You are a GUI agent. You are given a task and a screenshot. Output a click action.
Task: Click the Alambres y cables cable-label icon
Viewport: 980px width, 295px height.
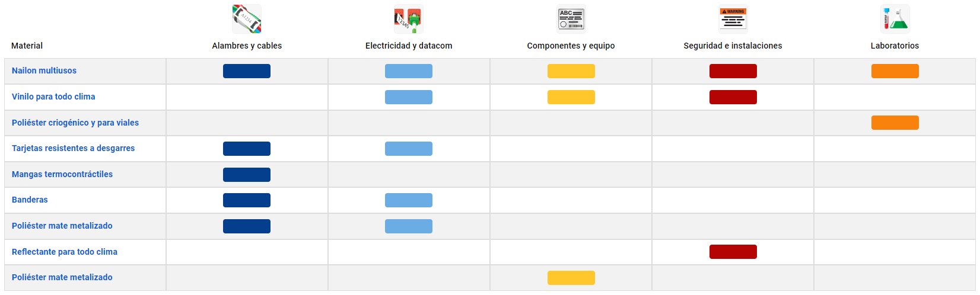[x=247, y=19]
